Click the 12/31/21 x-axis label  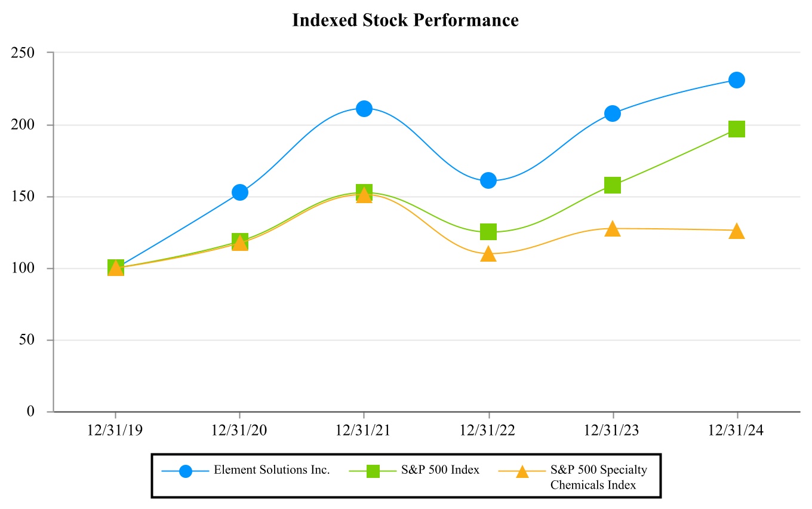point(364,431)
